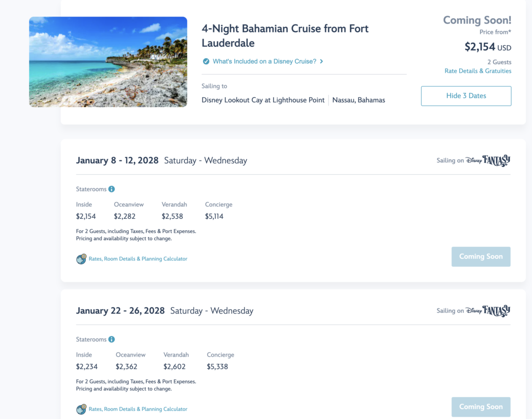The width and height of the screenshot is (532, 419).
Task: Click the Disney Fantasy logo on January 8 sailing
Action: 487,160
